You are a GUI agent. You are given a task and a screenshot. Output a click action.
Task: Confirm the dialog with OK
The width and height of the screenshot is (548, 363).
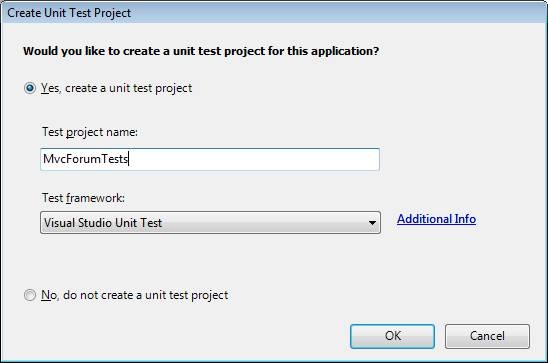tap(392, 336)
